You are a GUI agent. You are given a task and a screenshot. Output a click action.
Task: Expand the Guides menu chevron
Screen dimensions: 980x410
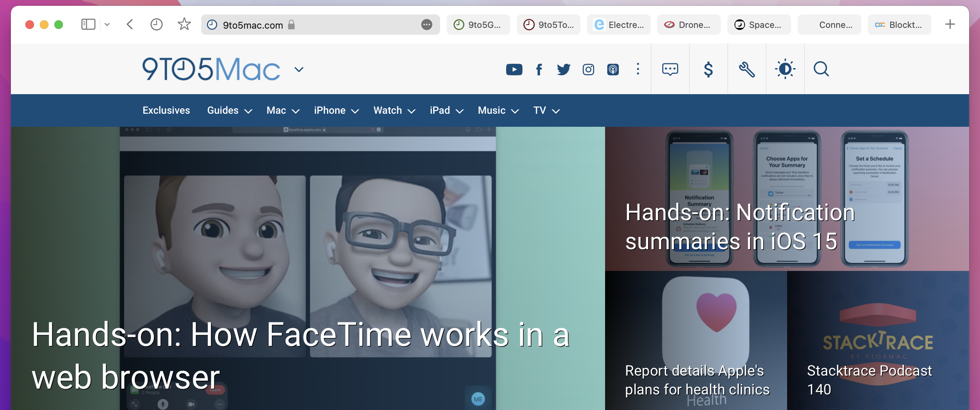click(248, 111)
